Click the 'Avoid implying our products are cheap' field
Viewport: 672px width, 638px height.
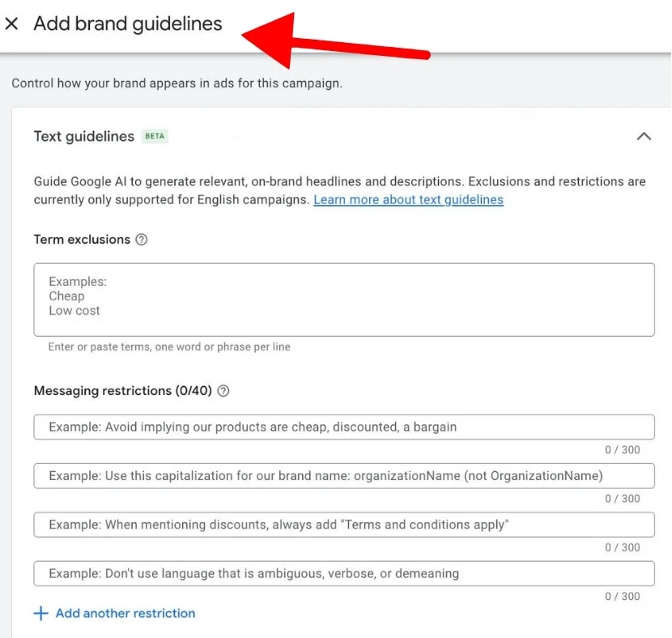click(343, 427)
